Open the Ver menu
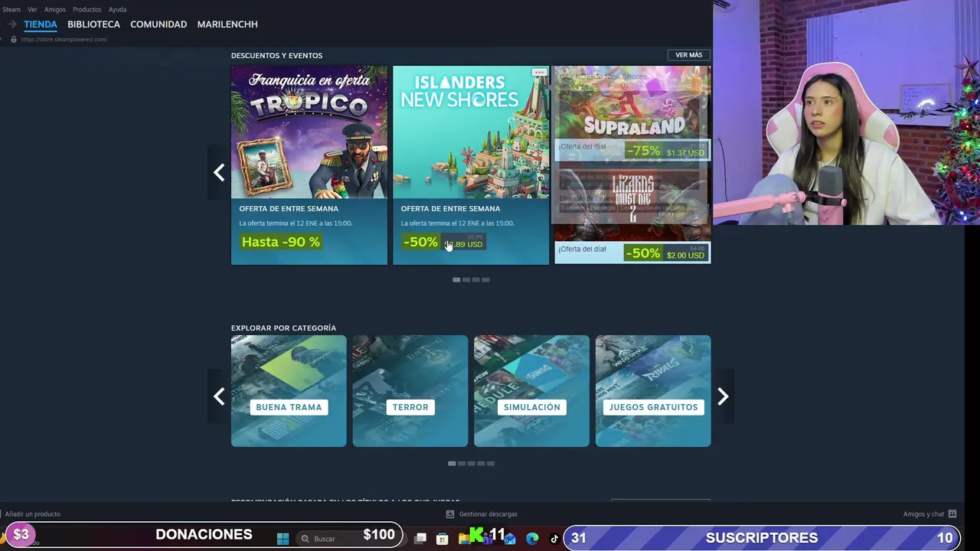Screen dimensions: 980x551 click(32, 9)
